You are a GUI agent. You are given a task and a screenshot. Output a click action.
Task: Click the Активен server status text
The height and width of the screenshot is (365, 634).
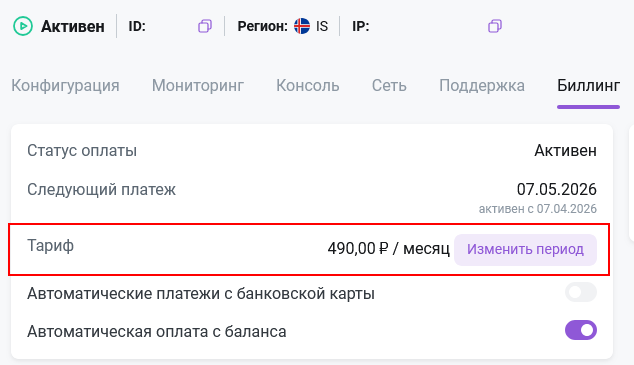click(x=73, y=27)
